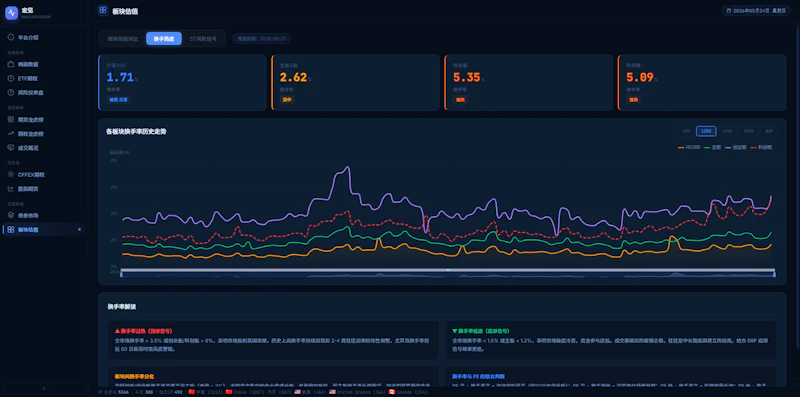Open the 平台介绍 sidebar link
This screenshot has width=800, height=397.
(x=44, y=37)
